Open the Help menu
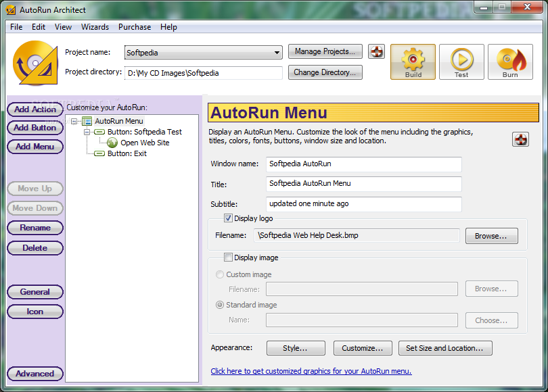This screenshot has height=392, width=548. pyautogui.click(x=168, y=27)
